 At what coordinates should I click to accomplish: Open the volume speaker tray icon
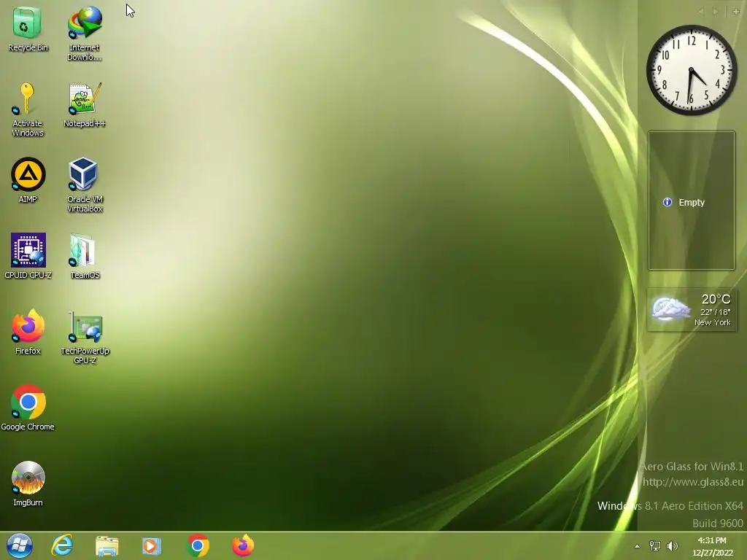[672, 546]
